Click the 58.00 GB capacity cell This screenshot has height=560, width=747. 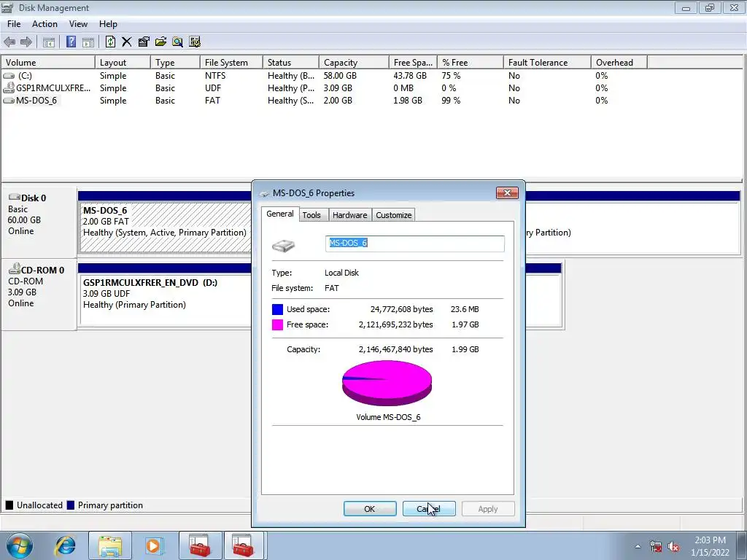point(340,76)
